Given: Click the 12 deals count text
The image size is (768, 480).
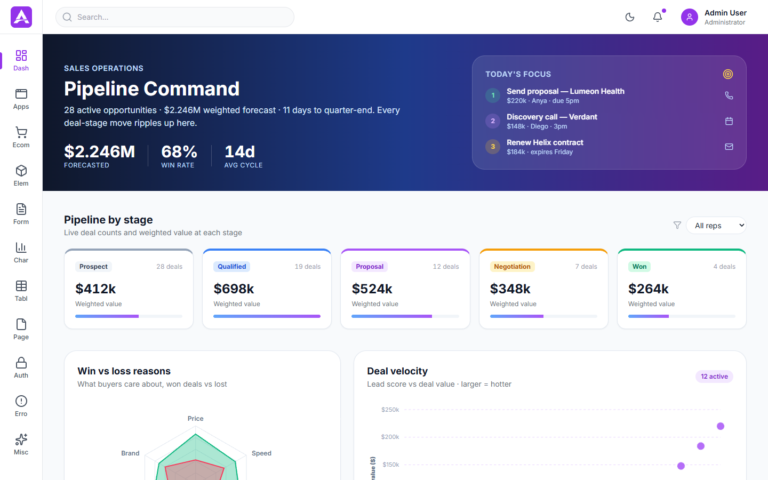Looking at the screenshot, I should 446,266.
